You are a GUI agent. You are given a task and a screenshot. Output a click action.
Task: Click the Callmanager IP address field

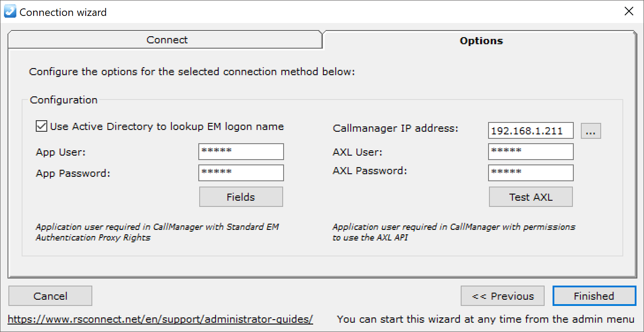[531, 131]
